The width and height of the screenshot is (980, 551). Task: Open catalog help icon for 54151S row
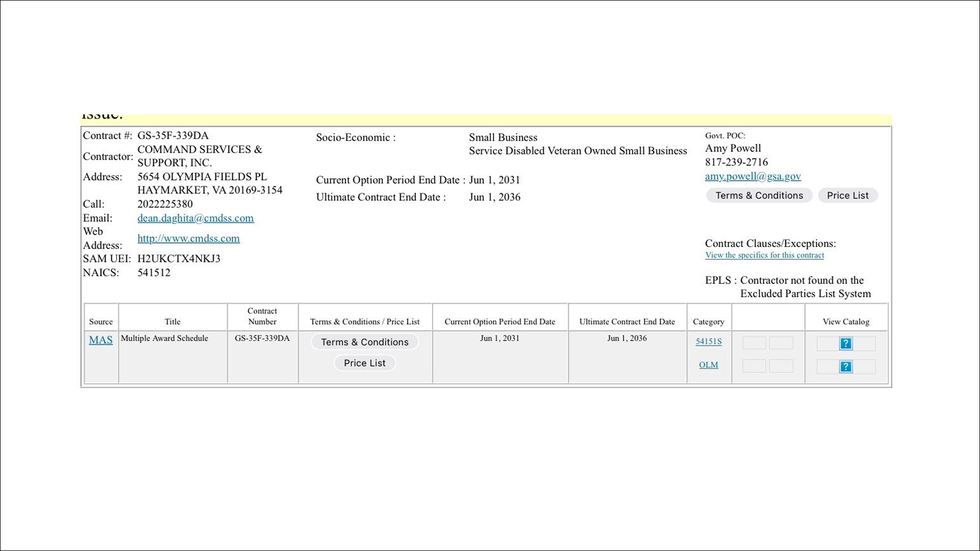click(x=846, y=344)
